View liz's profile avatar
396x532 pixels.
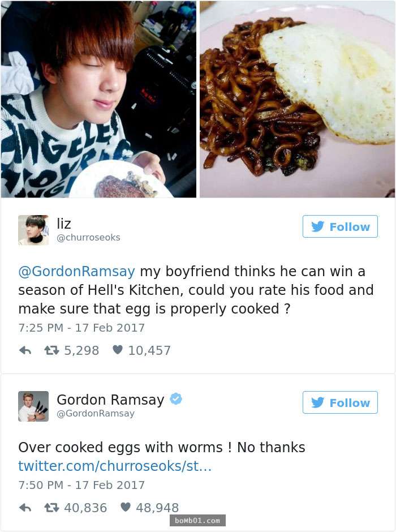[x=33, y=230]
